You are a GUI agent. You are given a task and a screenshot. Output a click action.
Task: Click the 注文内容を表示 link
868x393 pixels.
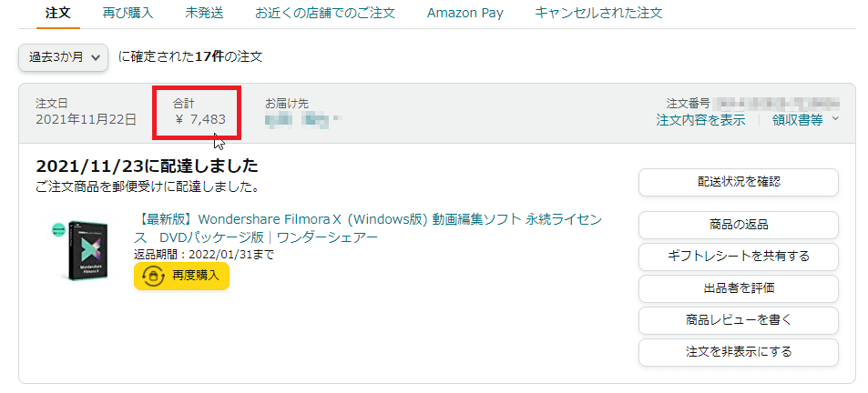tap(700, 119)
